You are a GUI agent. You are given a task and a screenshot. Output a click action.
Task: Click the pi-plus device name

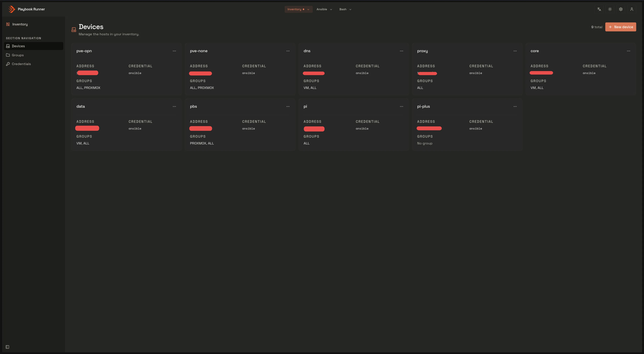point(423,107)
